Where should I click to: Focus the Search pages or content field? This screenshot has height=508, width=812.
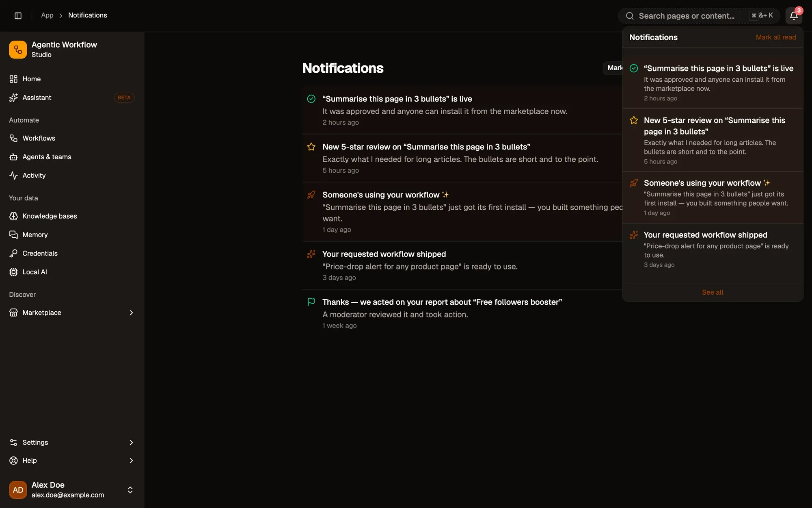tap(699, 16)
